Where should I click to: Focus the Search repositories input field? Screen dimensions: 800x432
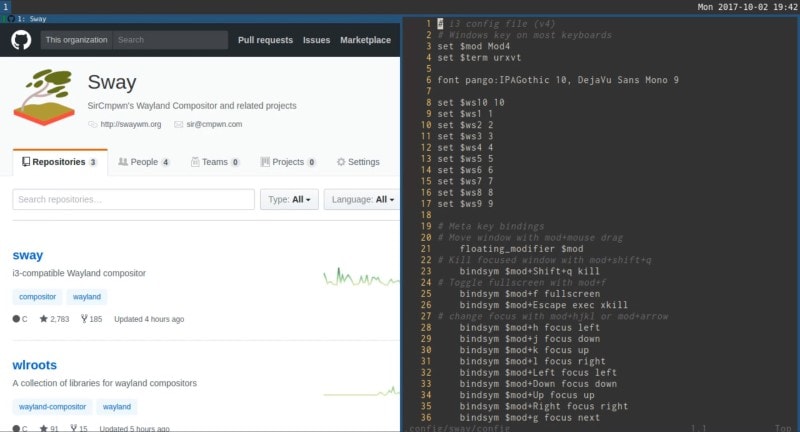tap(134, 199)
